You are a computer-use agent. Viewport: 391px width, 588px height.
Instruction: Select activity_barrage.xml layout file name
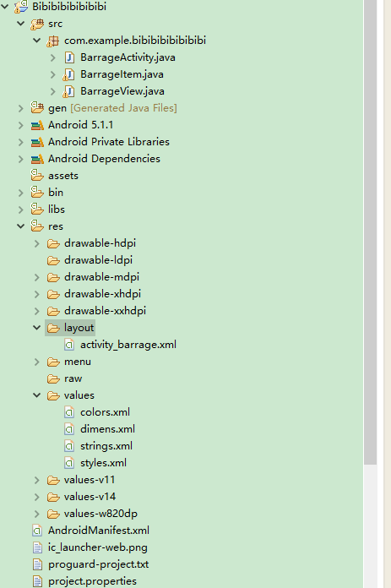pos(128,345)
